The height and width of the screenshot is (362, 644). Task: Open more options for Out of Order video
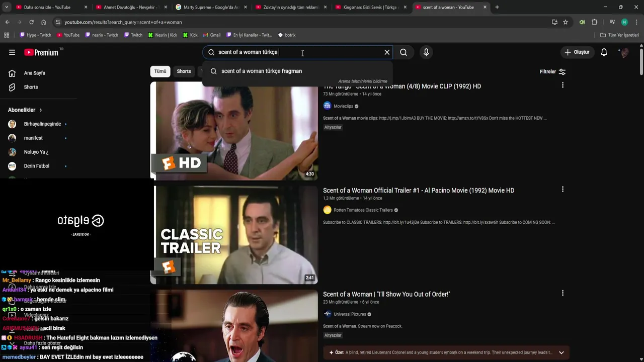562,293
